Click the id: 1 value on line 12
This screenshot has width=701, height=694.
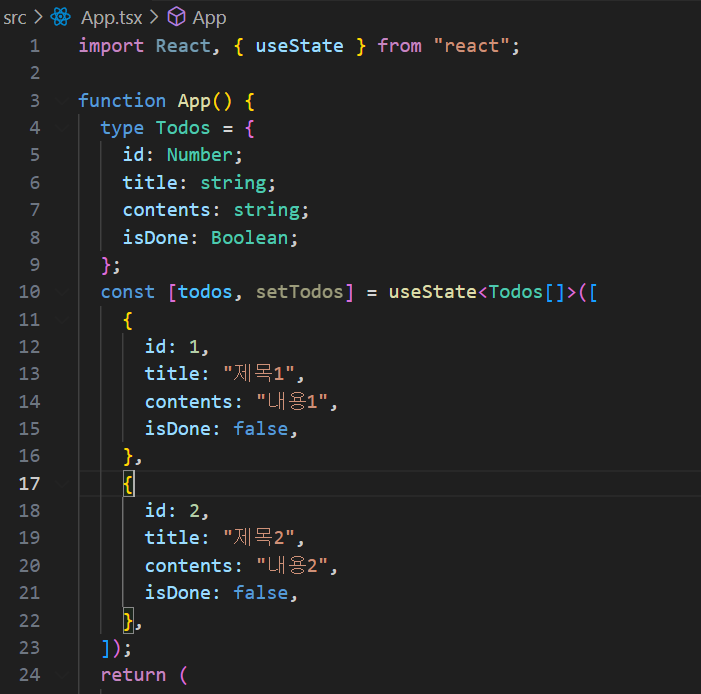[194, 347]
